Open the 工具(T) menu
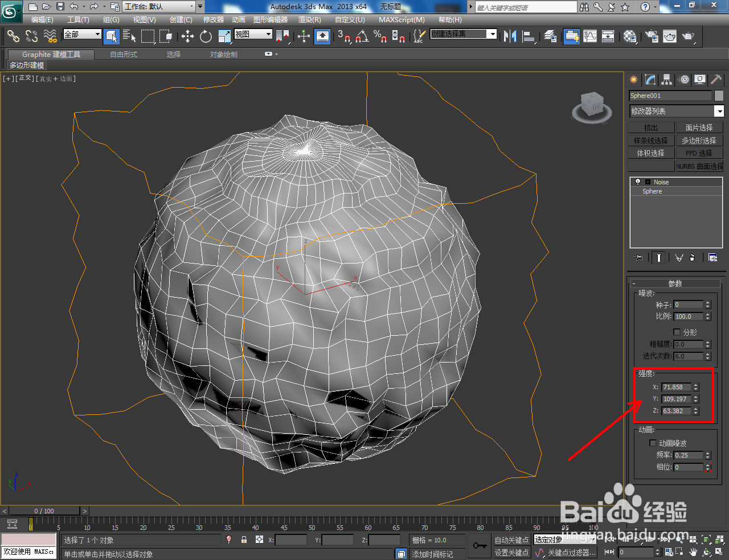The width and height of the screenshot is (729, 560). [x=78, y=20]
